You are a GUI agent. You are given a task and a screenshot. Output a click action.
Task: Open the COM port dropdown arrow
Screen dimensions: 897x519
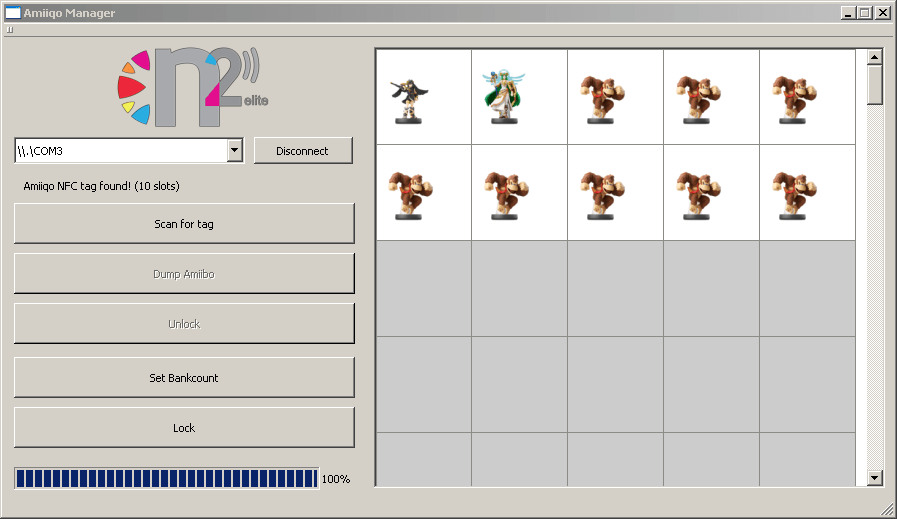235,150
